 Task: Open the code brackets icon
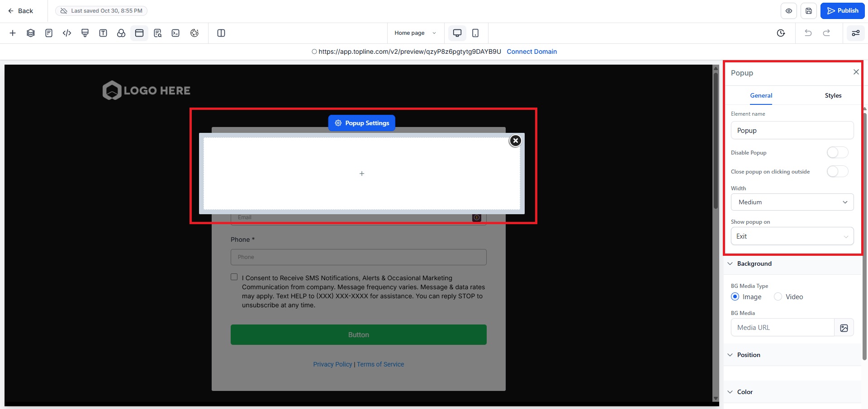tap(67, 33)
